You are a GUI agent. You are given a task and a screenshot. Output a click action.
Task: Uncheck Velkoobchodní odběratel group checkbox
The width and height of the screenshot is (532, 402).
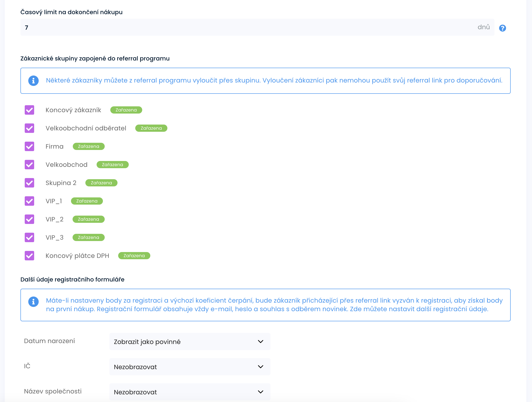click(x=29, y=128)
